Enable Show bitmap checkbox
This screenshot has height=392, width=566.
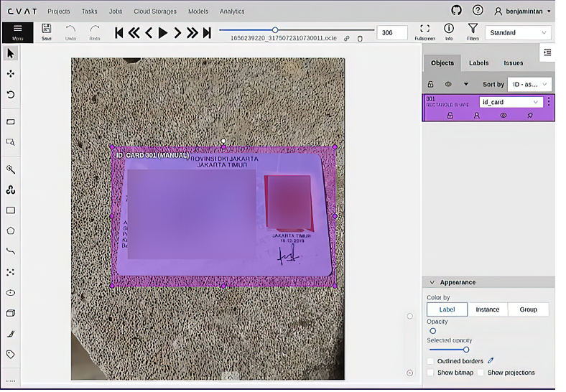click(x=430, y=373)
